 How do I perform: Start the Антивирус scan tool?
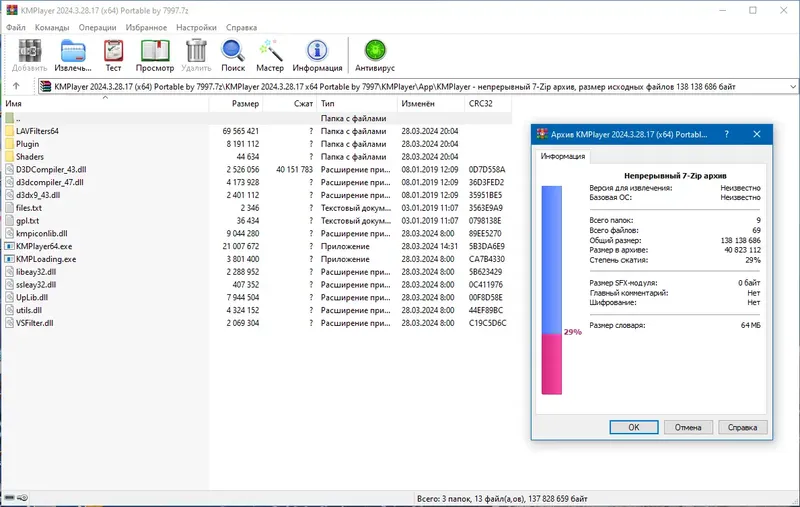pyautogui.click(x=375, y=51)
